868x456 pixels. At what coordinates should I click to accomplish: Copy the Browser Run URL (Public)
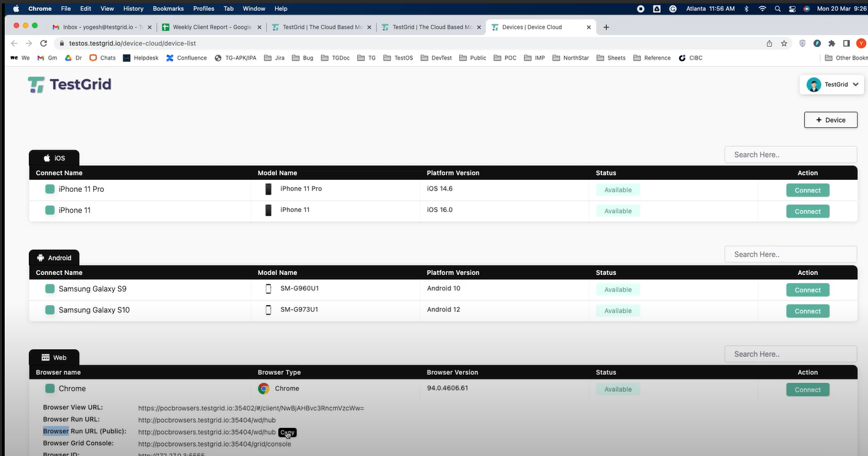(288, 433)
